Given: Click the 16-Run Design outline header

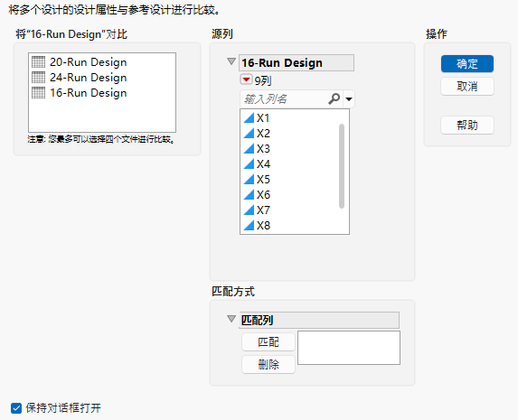Looking at the screenshot, I should tap(297, 62).
